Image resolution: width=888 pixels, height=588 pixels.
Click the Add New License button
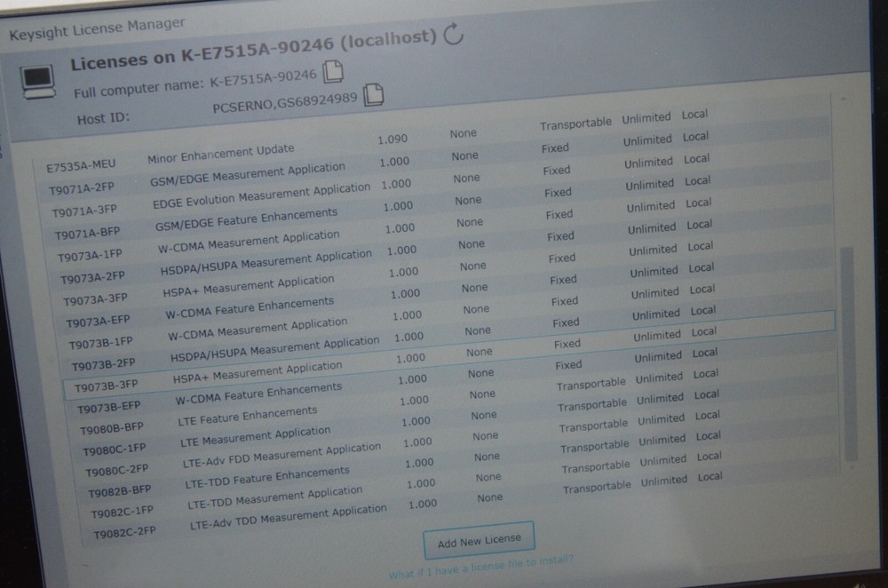tap(479, 539)
